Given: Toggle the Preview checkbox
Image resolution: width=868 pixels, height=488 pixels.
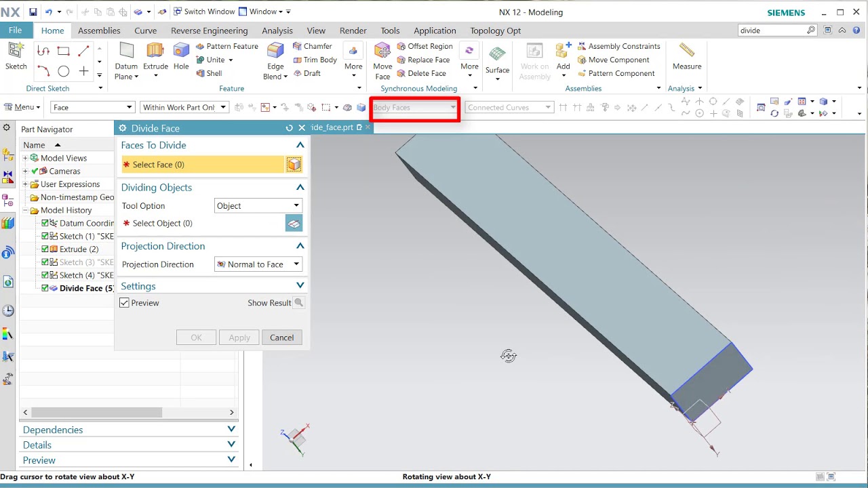Looking at the screenshot, I should 124,303.
